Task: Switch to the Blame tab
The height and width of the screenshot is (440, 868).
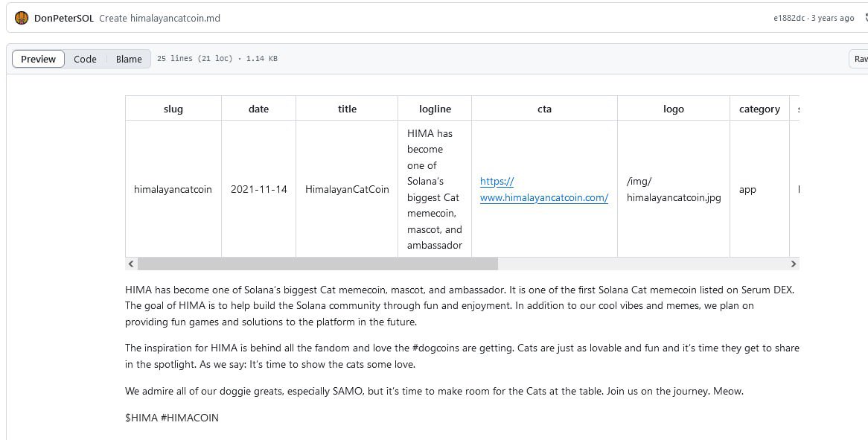Action: click(129, 60)
